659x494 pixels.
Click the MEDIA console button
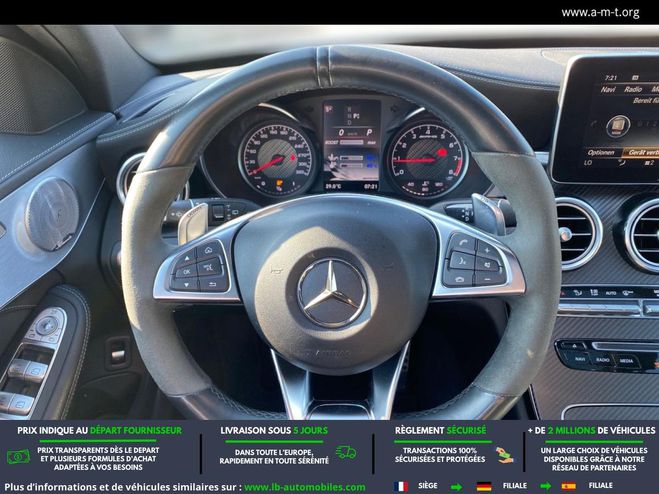[x=626, y=361]
